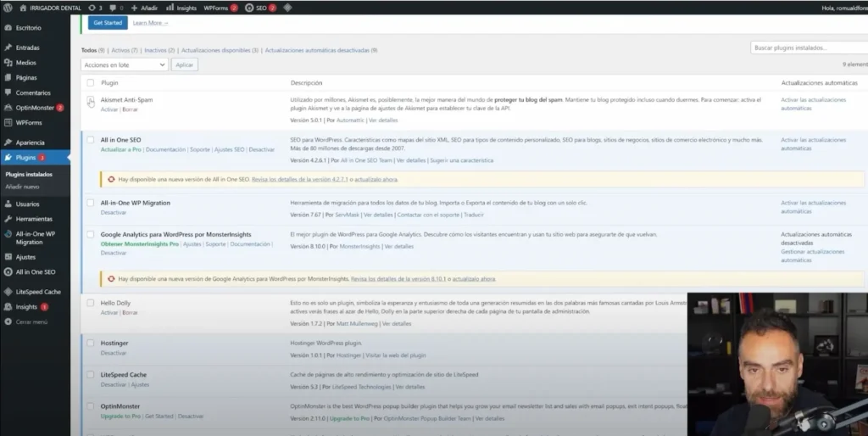Click the Plugins plug icon in sidebar
Viewport: 868px width, 436px height.
(8, 157)
